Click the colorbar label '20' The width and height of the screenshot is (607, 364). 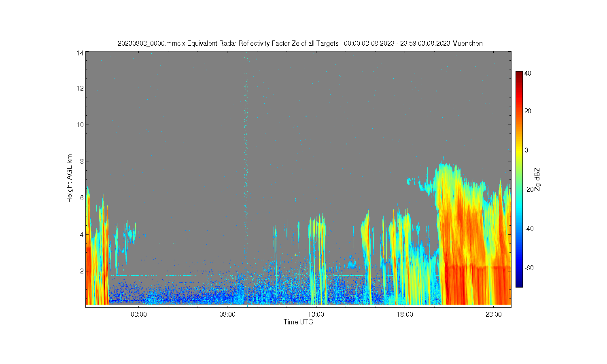click(528, 111)
